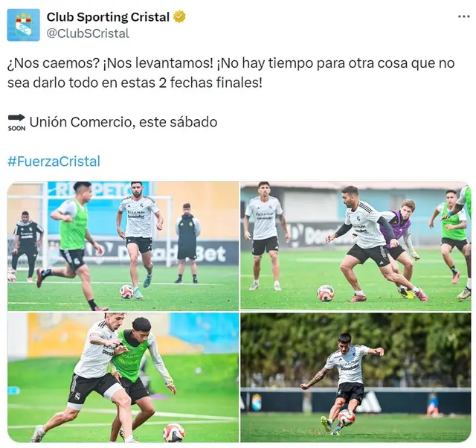Open photo with purple-bib player
Screen dimensions: 476x448
click(x=356, y=246)
